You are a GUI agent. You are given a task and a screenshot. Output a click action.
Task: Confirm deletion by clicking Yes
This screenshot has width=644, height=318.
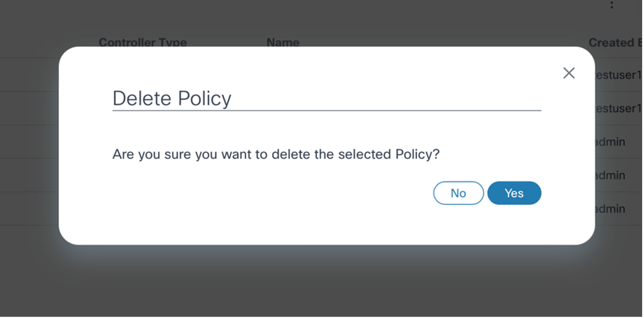514,193
